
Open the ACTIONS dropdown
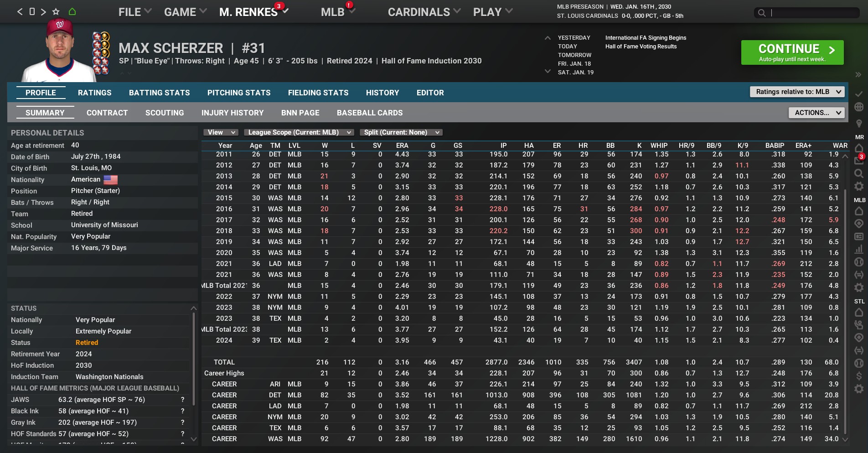coord(816,113)
